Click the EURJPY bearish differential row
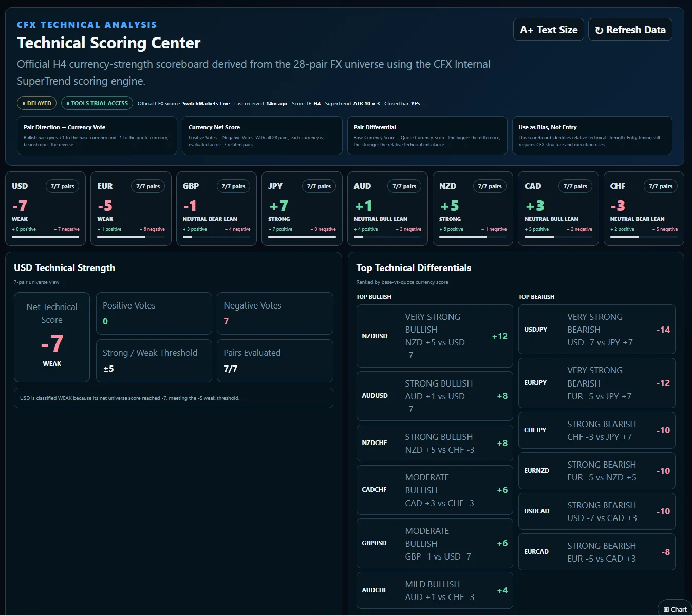This screenshot has height=616, width=692. (597, 383)
